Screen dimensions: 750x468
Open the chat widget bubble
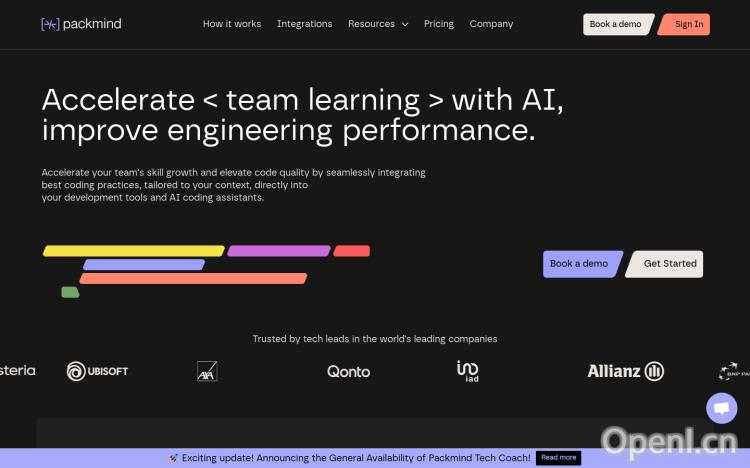click(x=721, y=408)
